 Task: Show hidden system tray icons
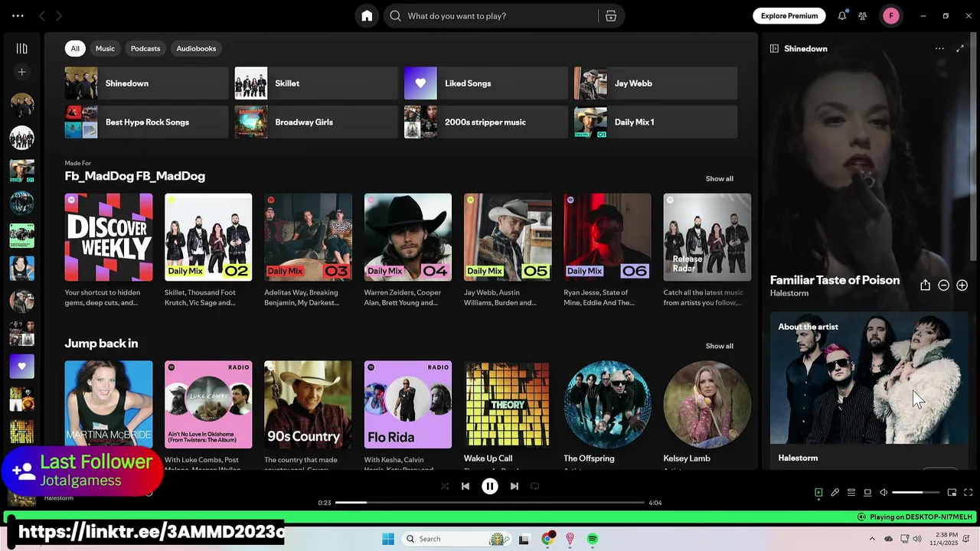pos(872,539)
